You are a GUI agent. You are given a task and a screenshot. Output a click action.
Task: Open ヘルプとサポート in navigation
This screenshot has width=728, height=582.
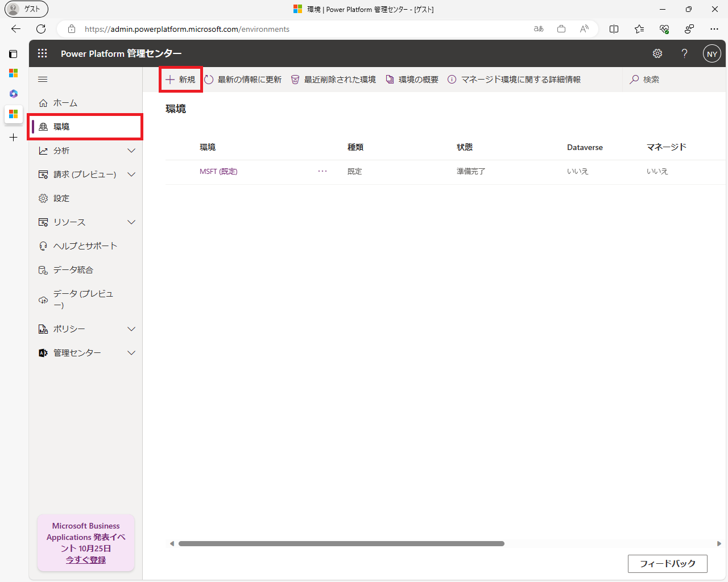point(85,246)
